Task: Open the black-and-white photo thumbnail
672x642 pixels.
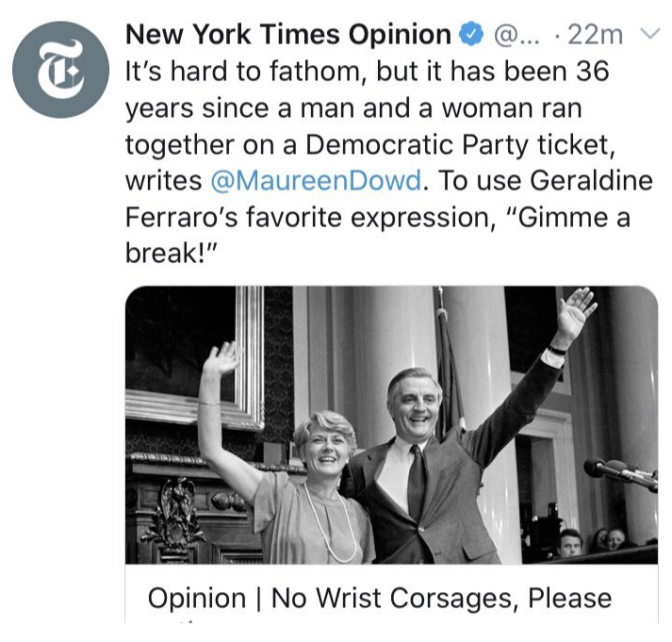Action: (391, 424)
